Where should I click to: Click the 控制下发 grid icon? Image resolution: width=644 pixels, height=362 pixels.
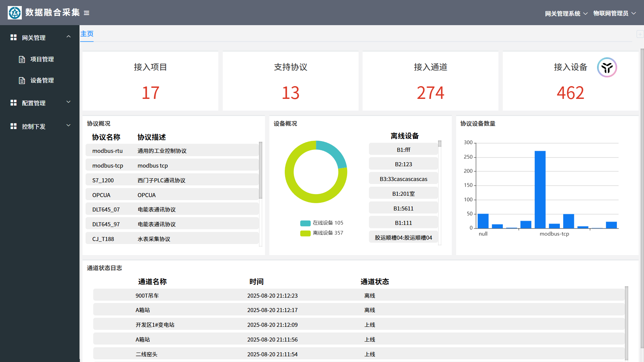(x=13, y=126)
